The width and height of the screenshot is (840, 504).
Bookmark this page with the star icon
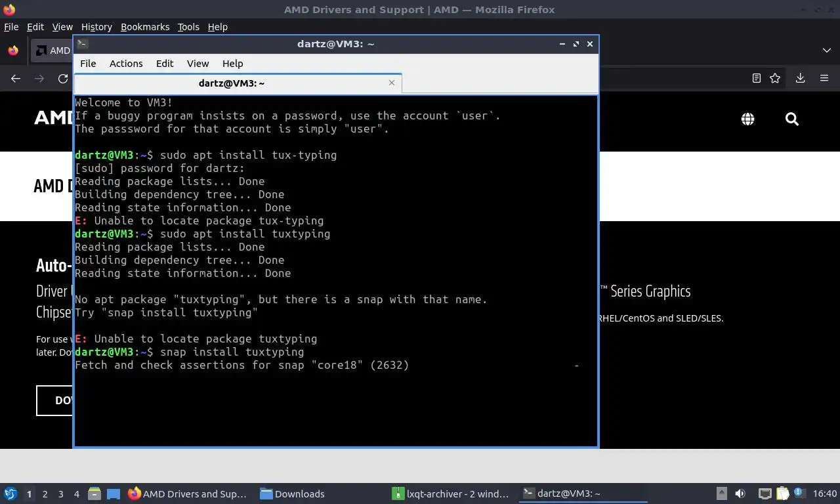775,78
